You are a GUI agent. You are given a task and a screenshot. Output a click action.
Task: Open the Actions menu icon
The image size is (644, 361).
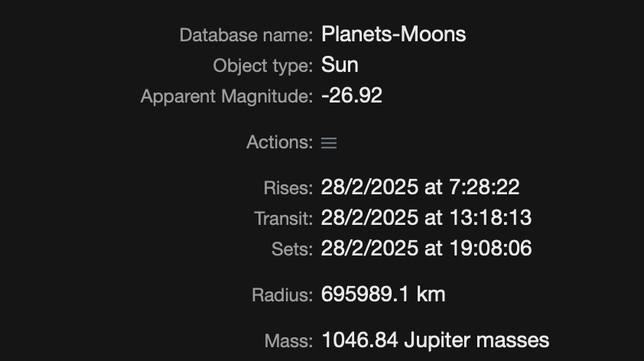329,143
